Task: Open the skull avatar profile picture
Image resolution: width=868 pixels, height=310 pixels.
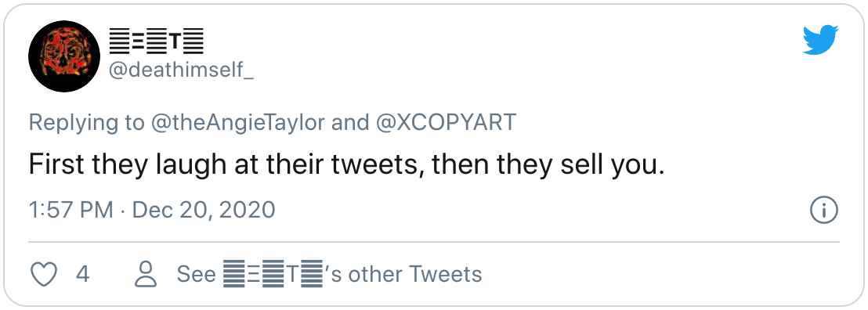Action: [64, 56]
